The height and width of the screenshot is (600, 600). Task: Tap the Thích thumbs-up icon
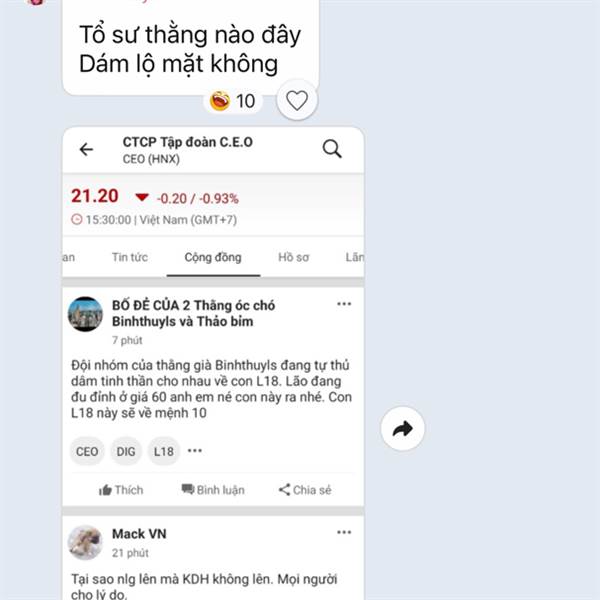[105, 490]
